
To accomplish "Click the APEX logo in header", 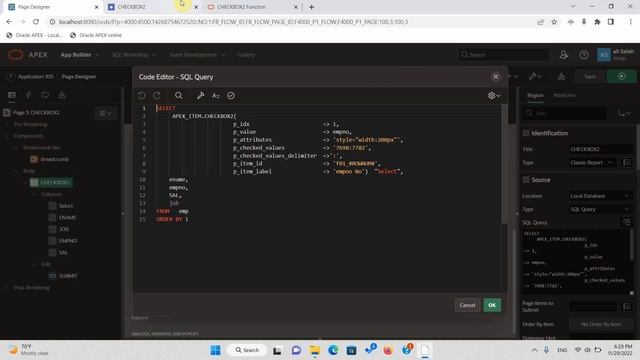I will click(28, 55).
